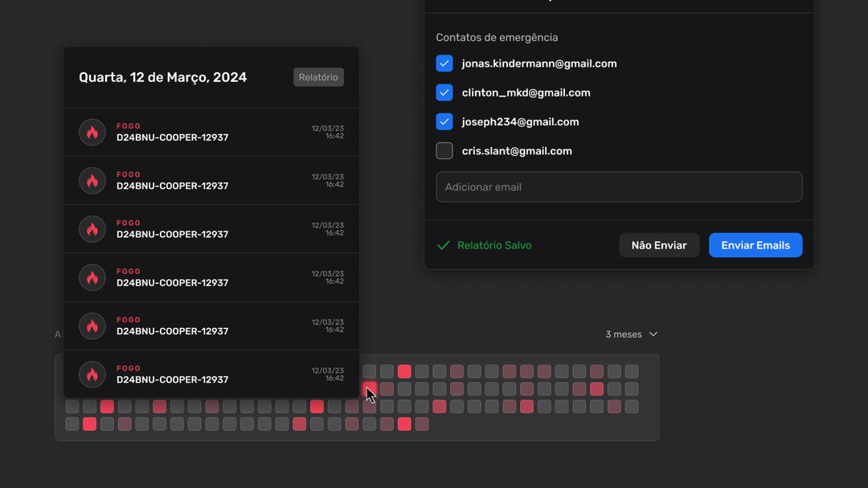
Task: Uncheck the clinton_mkd@gmail.com checkbox
Action: click(x=444, y=92)
